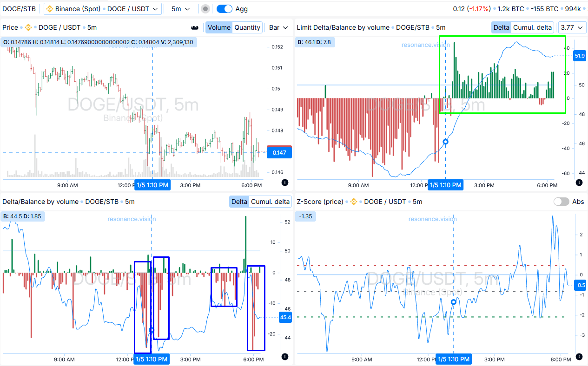
Task: Select Volume button in Price panel
Action: (219, 27)
